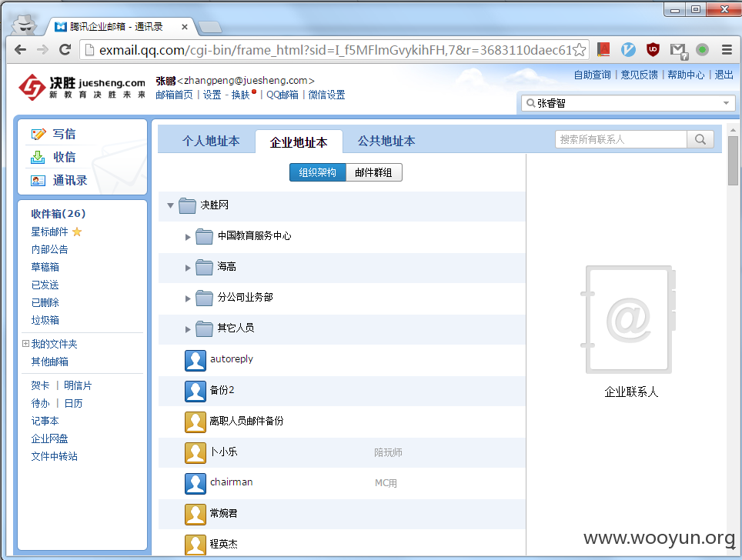The image size is (742, 560).
Task: Click the scrollbar up arrow
Action: [733, 129]
